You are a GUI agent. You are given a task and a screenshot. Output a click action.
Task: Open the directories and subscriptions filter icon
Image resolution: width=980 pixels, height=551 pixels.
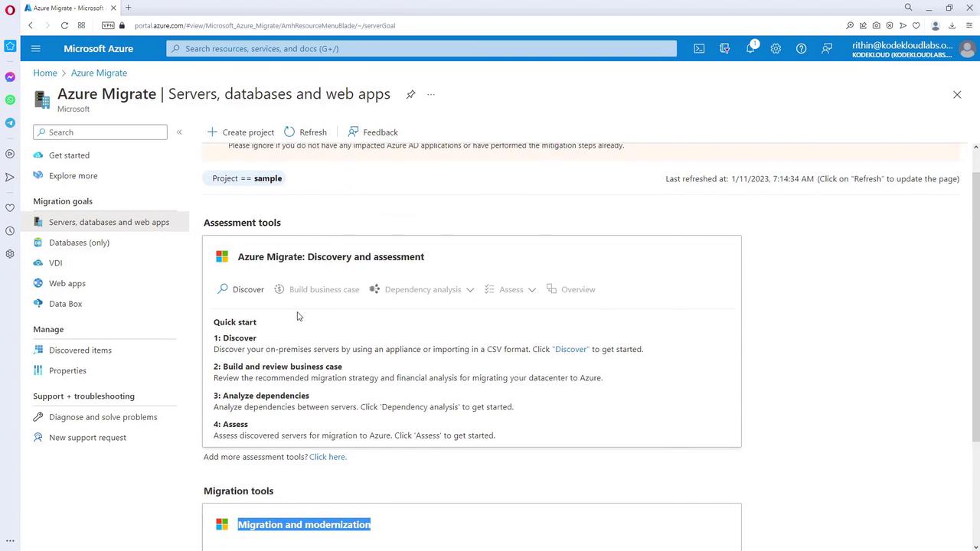click(724, 48)
